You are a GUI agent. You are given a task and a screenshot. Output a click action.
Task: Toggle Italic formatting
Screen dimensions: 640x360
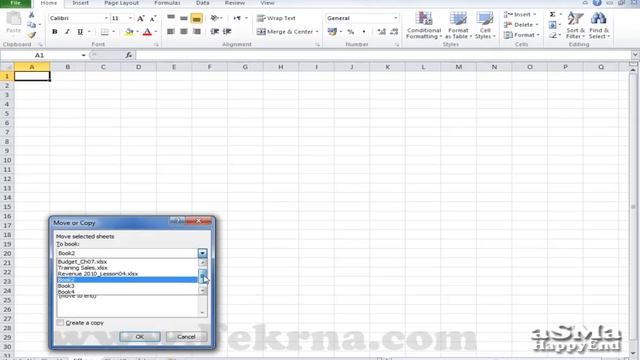67,32
